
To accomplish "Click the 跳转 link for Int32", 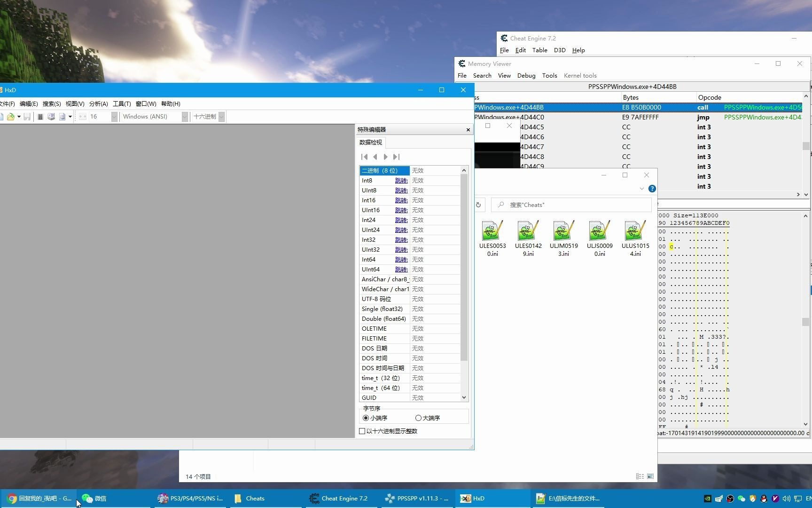I will (x=401, y=240).
